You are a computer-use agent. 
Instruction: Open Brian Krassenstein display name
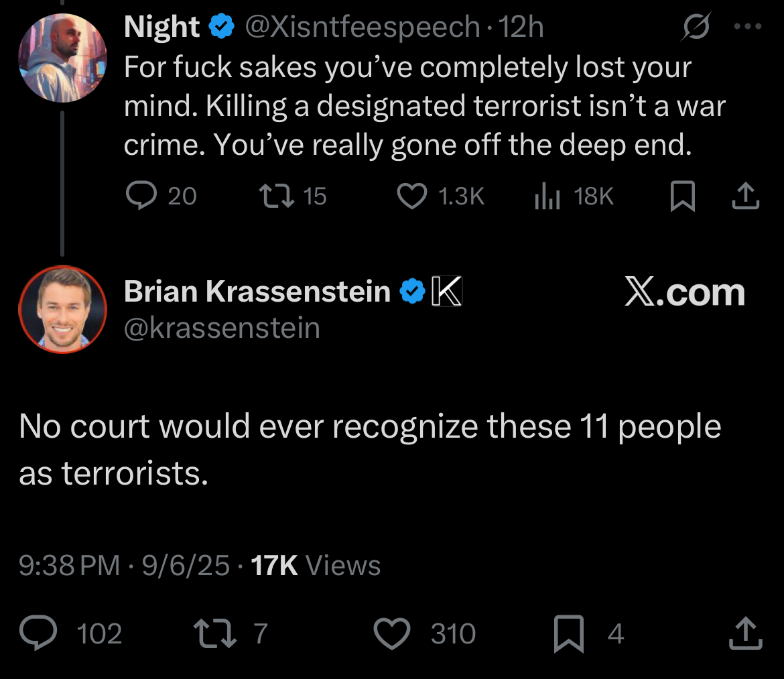point(257,291)
